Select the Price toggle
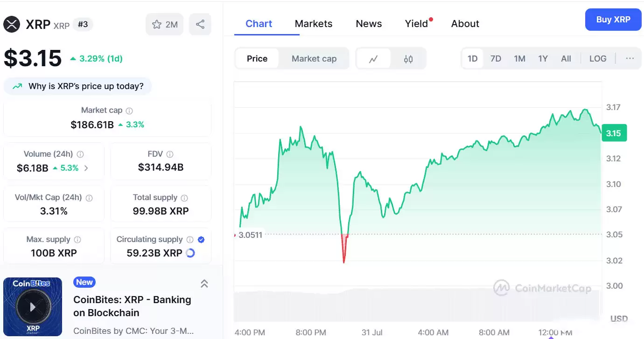This screenshot has width=644, height=339. [x=257, y=58]
